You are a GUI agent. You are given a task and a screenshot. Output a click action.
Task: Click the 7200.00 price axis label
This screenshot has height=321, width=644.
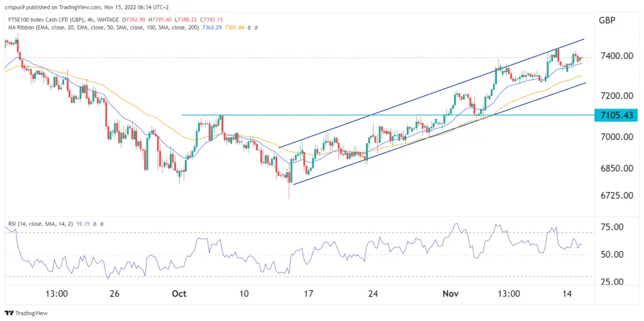click(616, 95)
